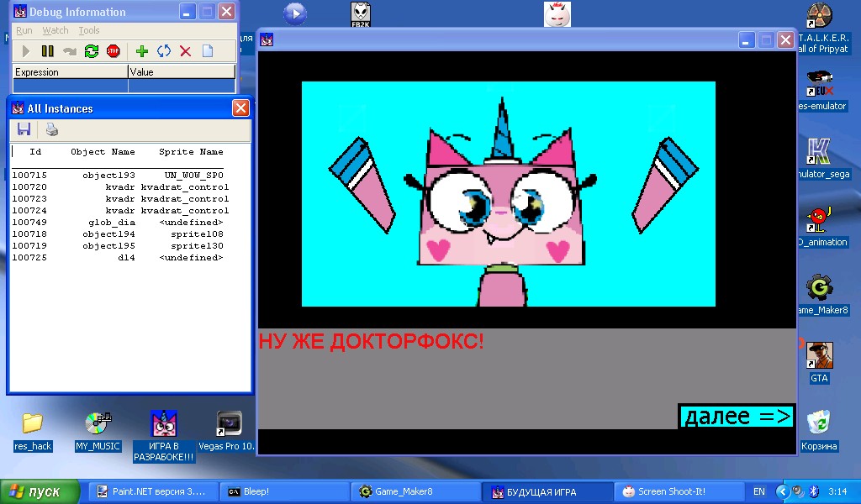Open the FB2K desktop icon
This screenshot has width=861, height=504.
pyautogui.click(x=361, y=14)
